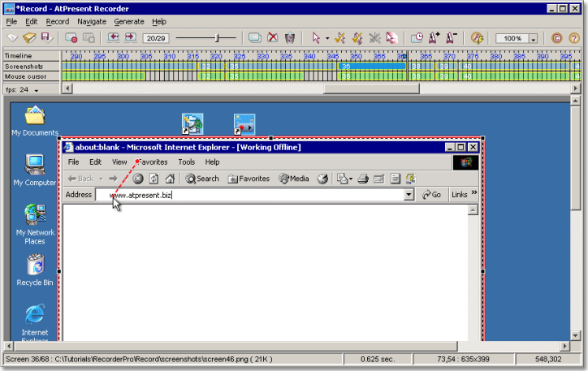Click the pink cursor erase icon

pos(391,38)
